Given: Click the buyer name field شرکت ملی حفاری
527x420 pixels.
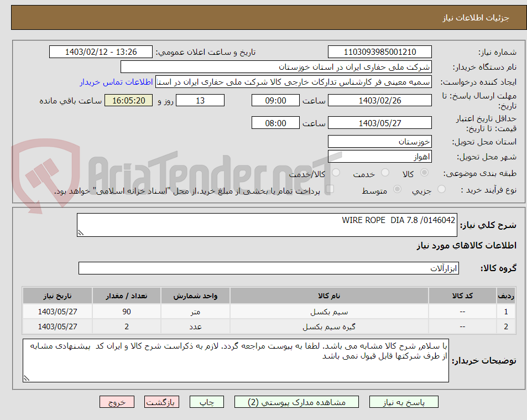Looking at the screenshot, I should (276, 67).
